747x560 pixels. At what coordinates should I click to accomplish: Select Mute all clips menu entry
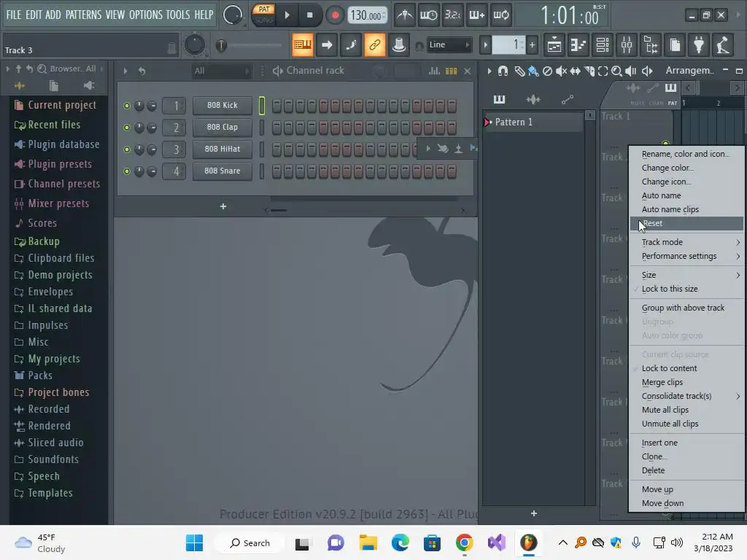686,410
